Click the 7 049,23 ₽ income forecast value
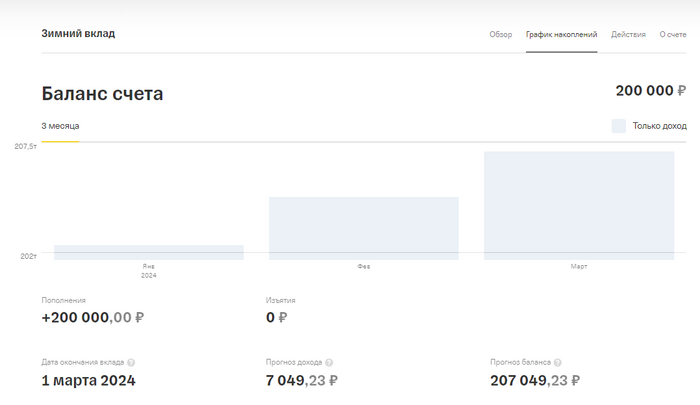This screenshot has height=405, width=700. (x=302, y=380)
